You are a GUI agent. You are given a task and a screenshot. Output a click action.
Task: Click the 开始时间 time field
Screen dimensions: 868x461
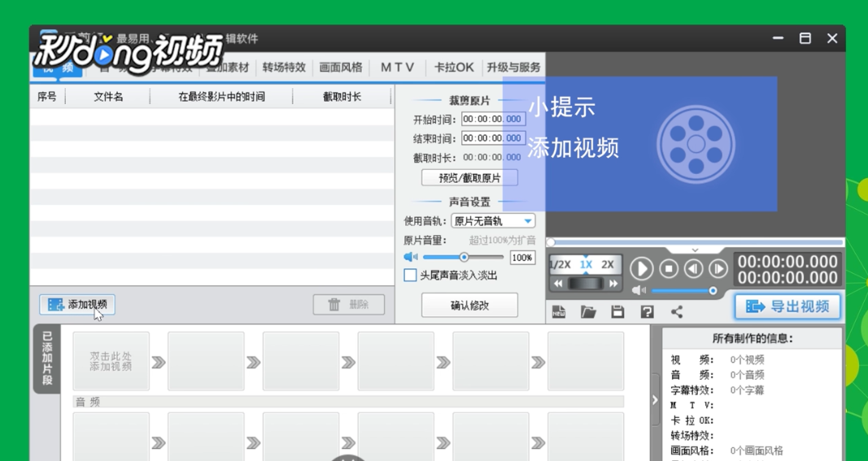point(493,119)
